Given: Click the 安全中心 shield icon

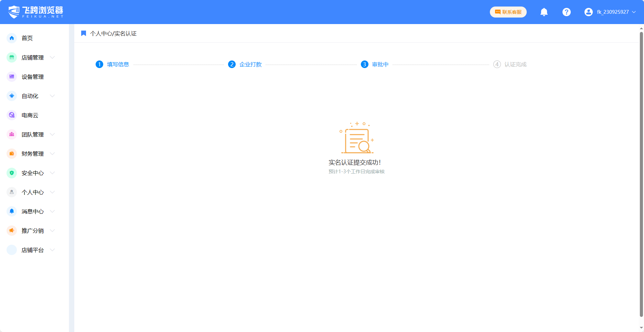Looking at the screenshot, I should [12, 173].
